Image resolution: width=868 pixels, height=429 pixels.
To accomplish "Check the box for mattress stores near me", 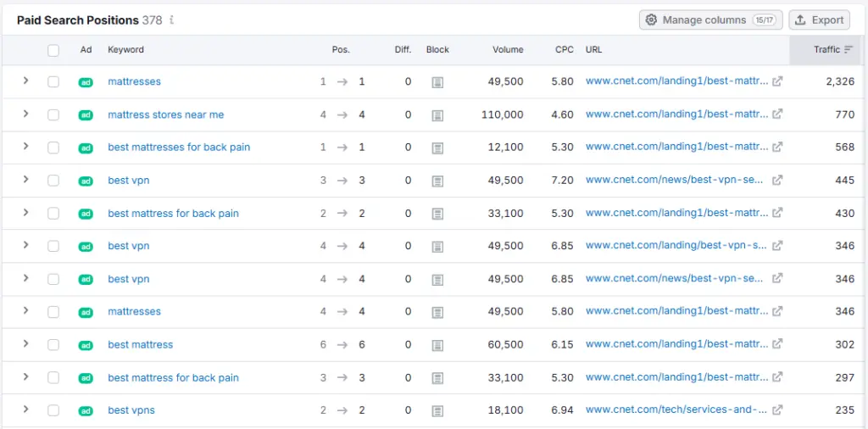I will click(x=53, y=114).
